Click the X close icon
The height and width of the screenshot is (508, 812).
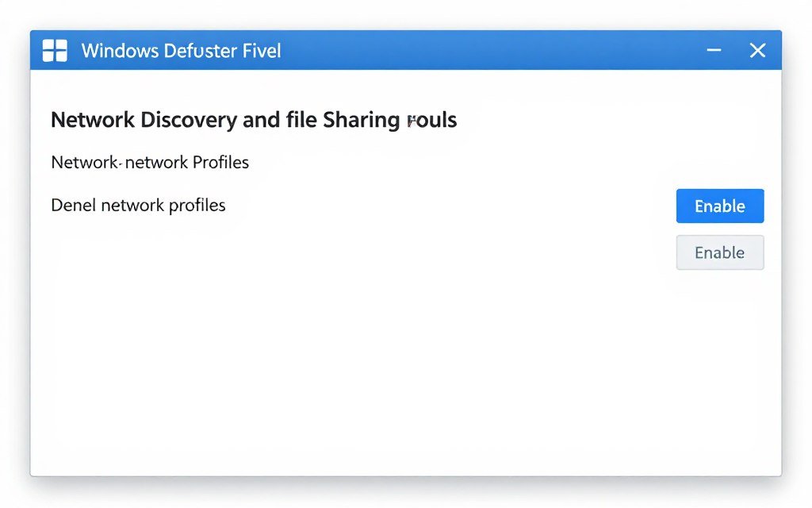pyautogui.click(x=757, y=49)
